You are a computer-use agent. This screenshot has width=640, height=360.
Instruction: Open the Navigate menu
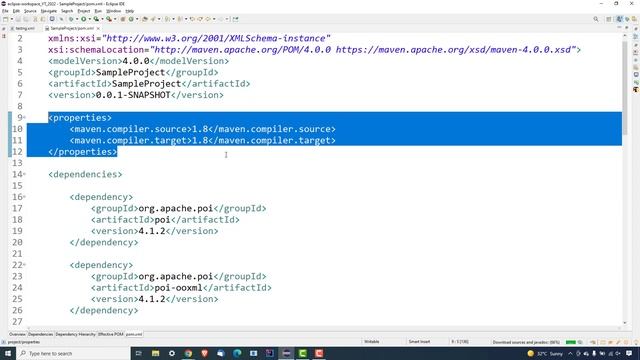pos(49,11)
